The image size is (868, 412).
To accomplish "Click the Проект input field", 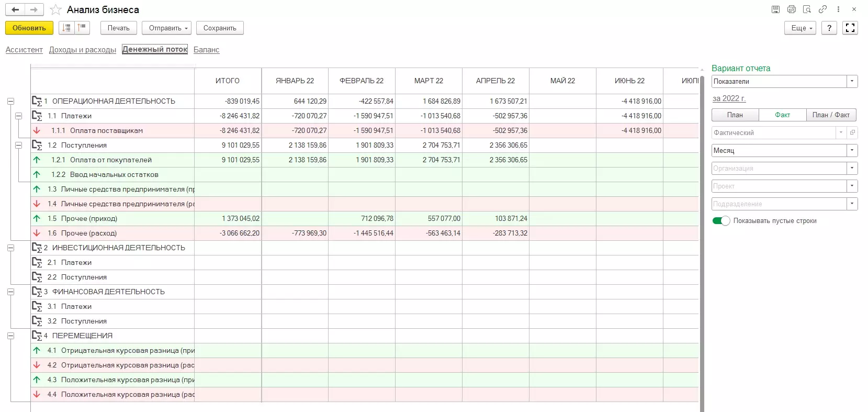I will [780, 186].
